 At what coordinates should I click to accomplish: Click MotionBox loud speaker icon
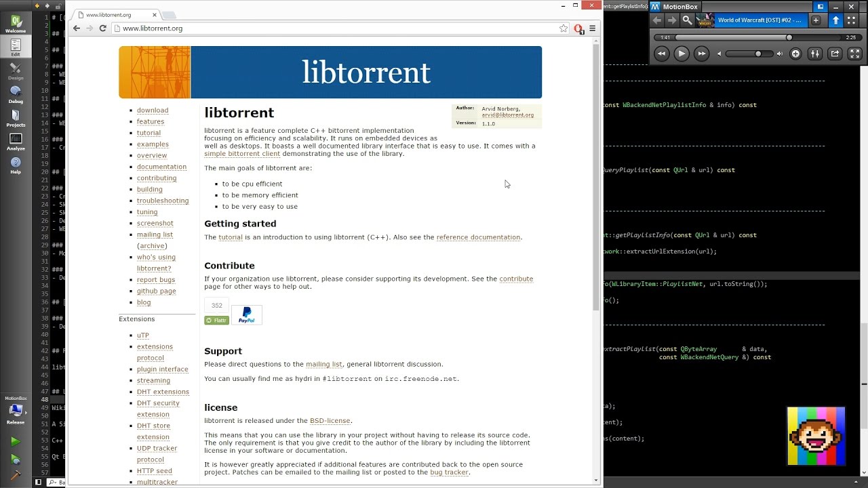pyautogui.click(x=780, y=54)
